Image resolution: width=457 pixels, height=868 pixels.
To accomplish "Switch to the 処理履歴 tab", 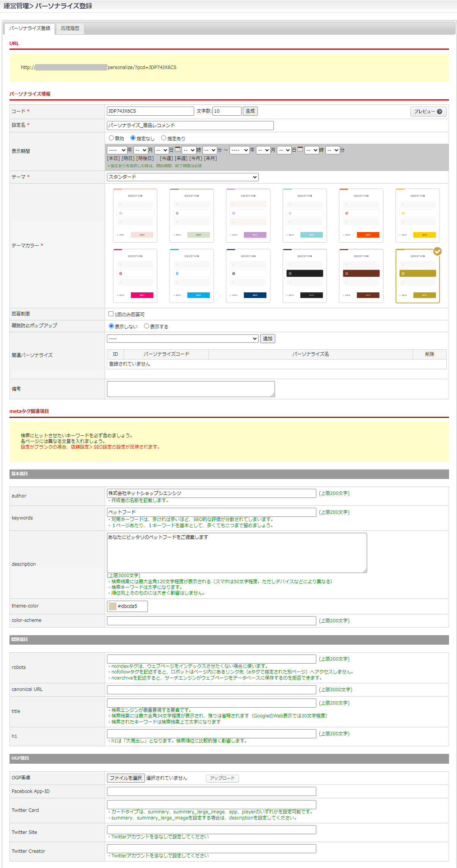I will (70, 28).
